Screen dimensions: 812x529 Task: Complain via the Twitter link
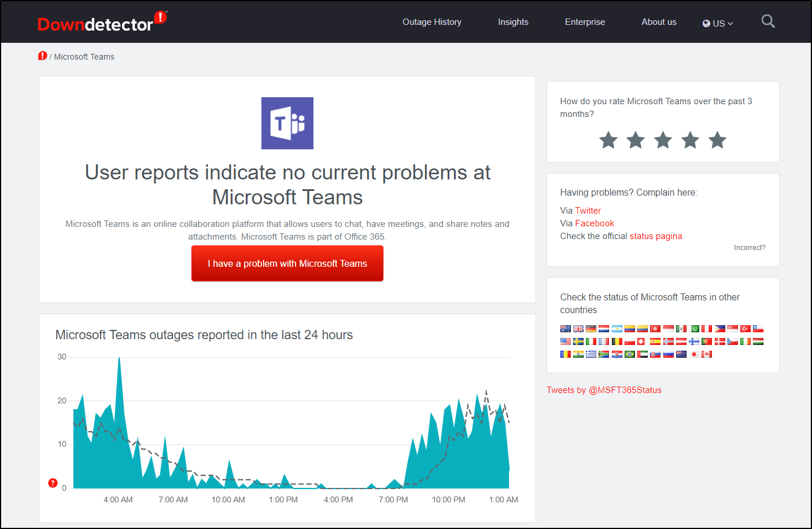pyautogui.click(x=588, y=211)
